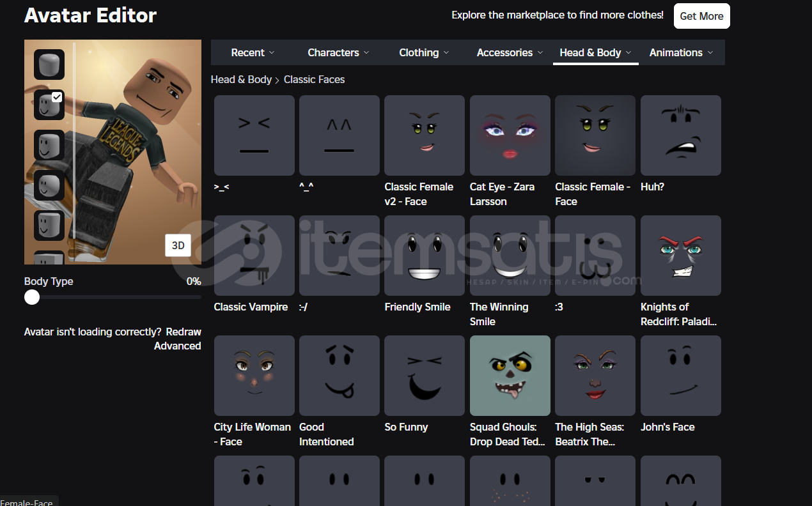Equip the ^_^ face thumbnail
Screen dimensions: 812x506
pyautogui.click(x=340, y=135)
